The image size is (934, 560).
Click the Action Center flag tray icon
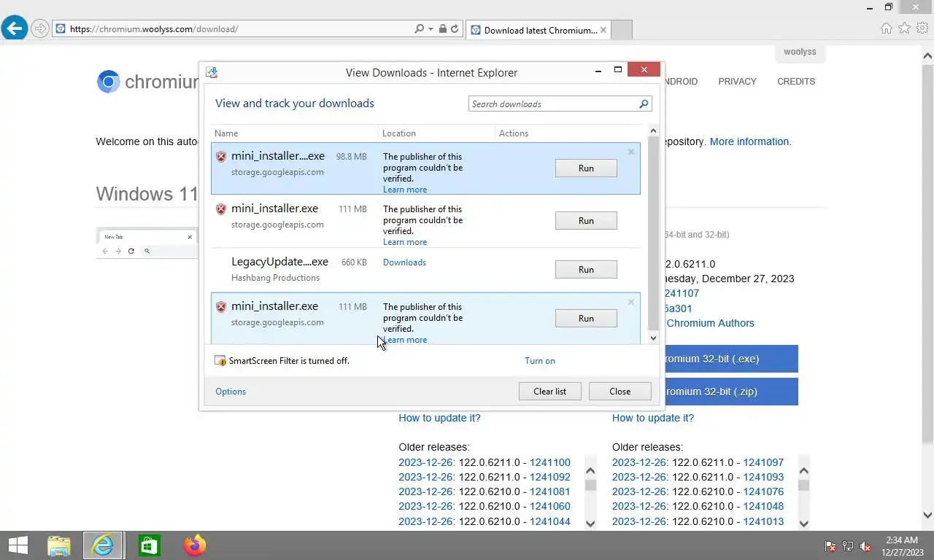(x=830, y=546)
